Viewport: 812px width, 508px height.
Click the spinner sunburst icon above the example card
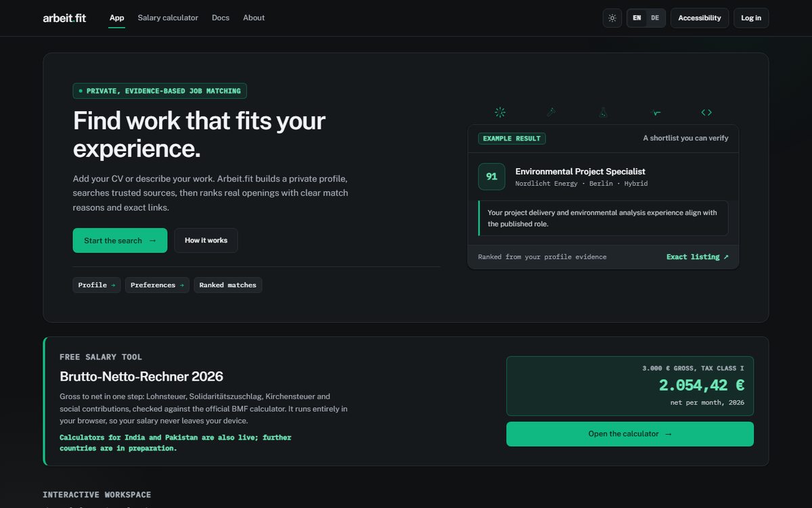tap(500, 112)
